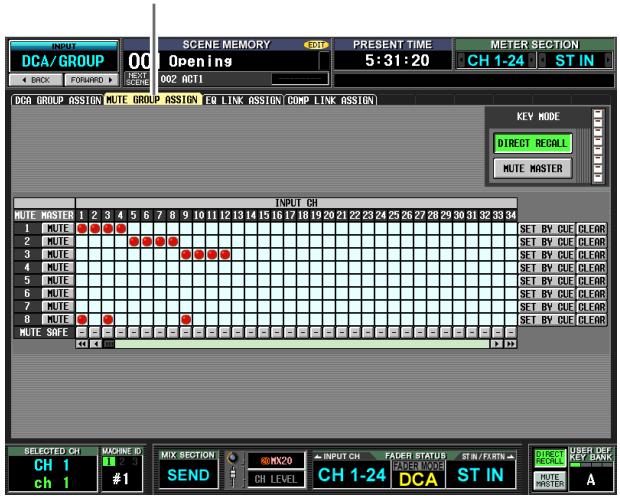Click the PRESENT TIME display 5:31:20

pyautogui.click(x=397, y=61)
